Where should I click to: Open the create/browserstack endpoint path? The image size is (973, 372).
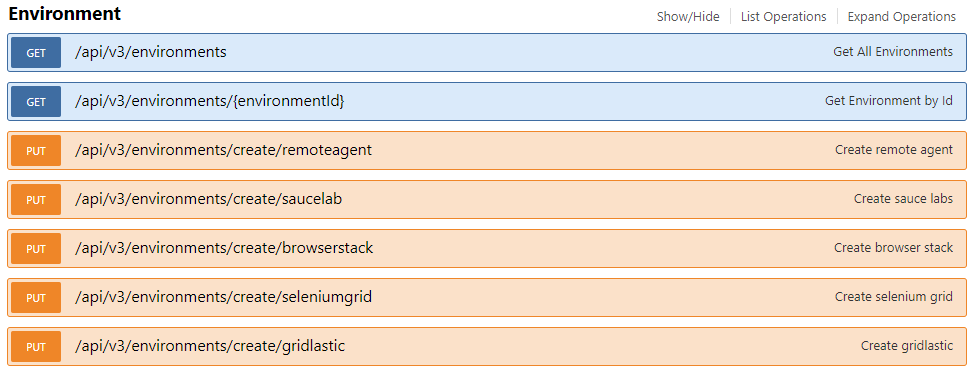pyautogui.click(x=224, y=248)
